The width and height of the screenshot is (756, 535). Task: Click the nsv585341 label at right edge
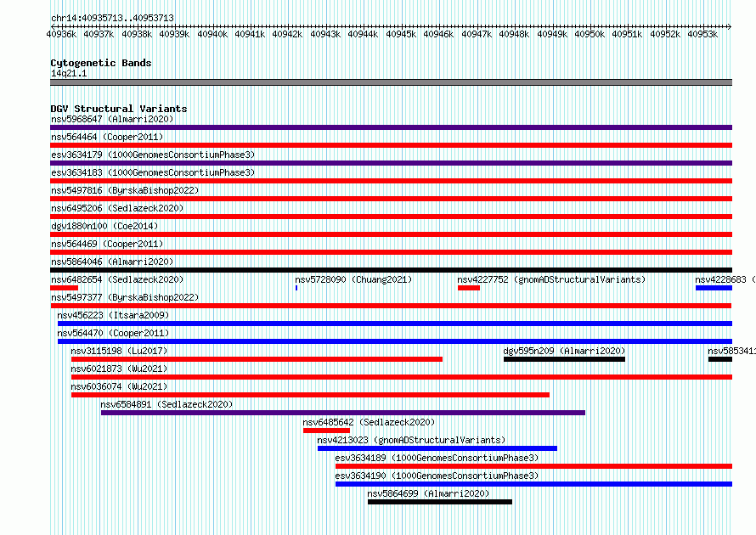(732, 351)
